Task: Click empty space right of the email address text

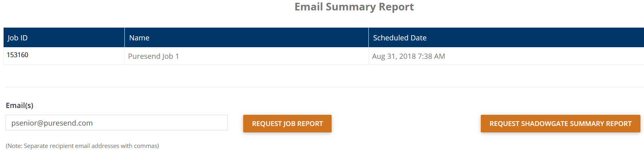Action: click(160, 123)
